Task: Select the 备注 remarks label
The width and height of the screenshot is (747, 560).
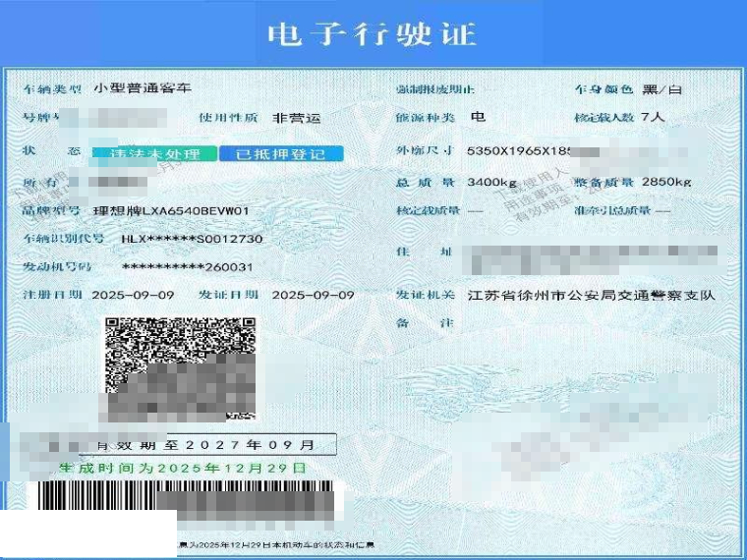Action: tap(417, 323)
